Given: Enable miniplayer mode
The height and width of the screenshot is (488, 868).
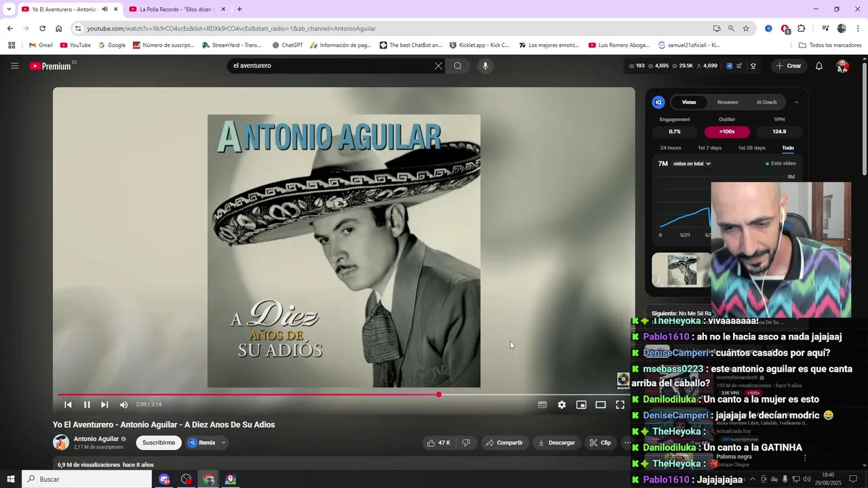Looking at the screenshot, I should point(581,405).
